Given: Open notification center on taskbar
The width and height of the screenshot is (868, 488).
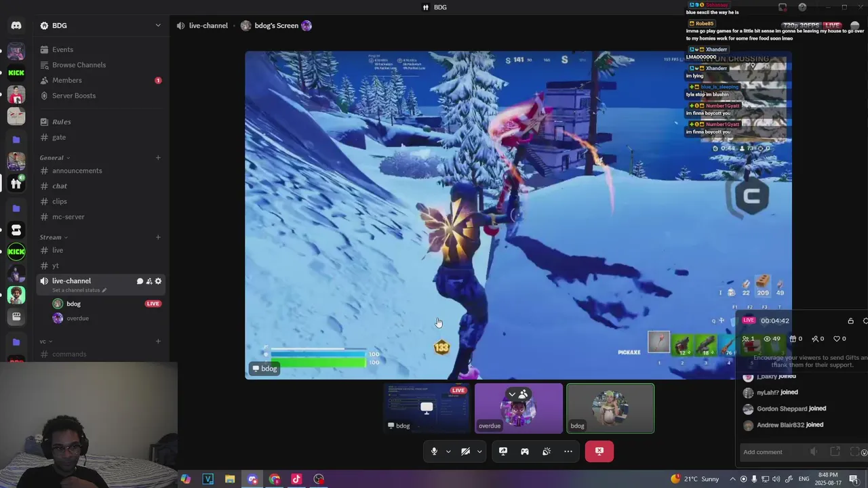Looking at the screenshot, I should pyautogui.click(x=853, y=479).
